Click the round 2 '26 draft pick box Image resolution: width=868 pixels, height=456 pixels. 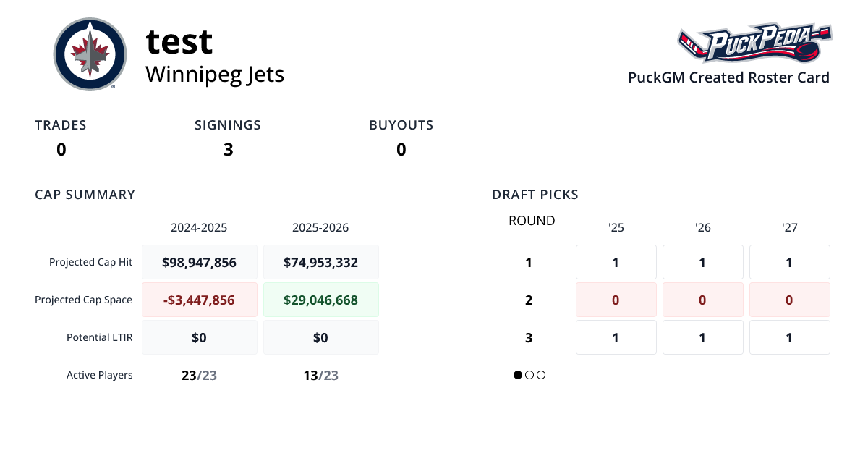point(702,300)
